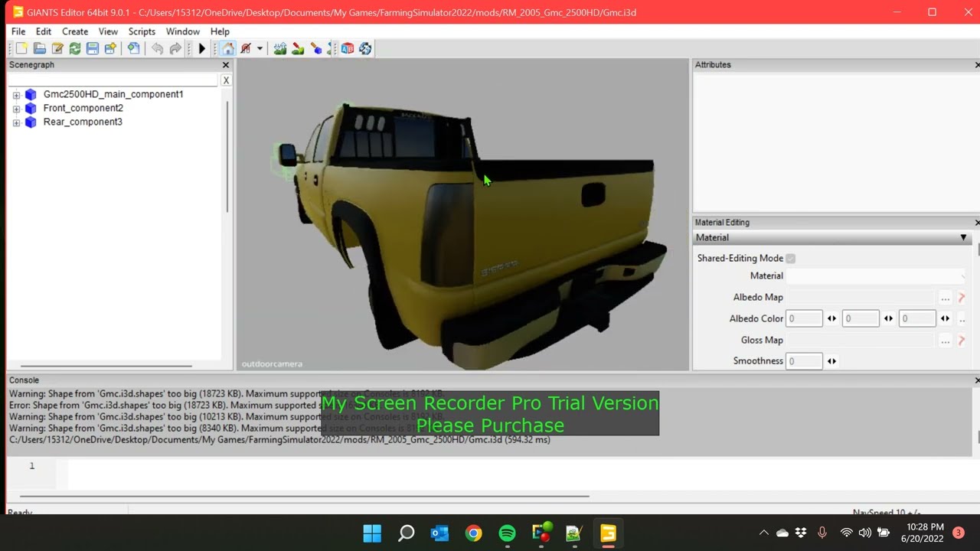Click the notepad-with-pencil toolbar icon

[57, 48]
